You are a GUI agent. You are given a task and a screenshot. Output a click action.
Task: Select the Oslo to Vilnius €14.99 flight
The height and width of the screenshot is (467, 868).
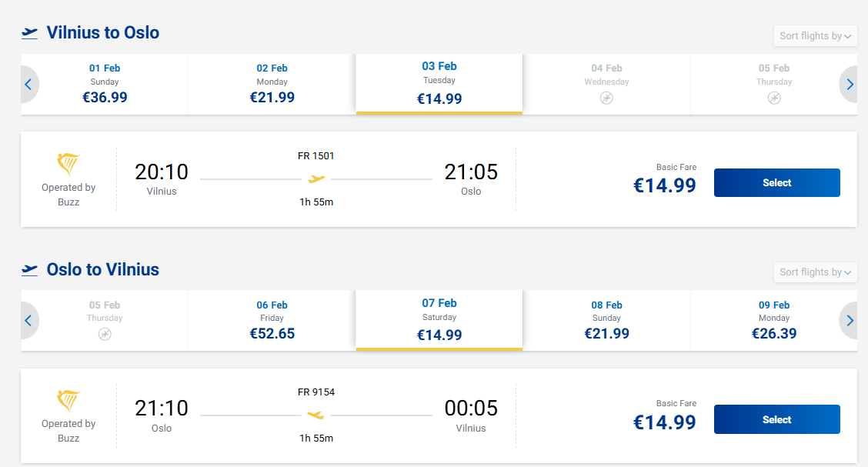pos(776,420)
